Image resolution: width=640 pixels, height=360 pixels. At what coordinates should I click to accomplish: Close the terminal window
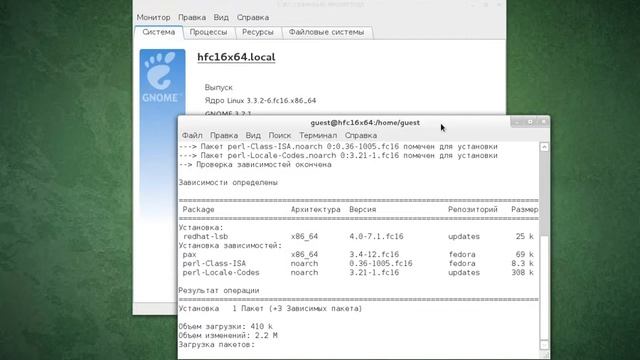(544, 122)
